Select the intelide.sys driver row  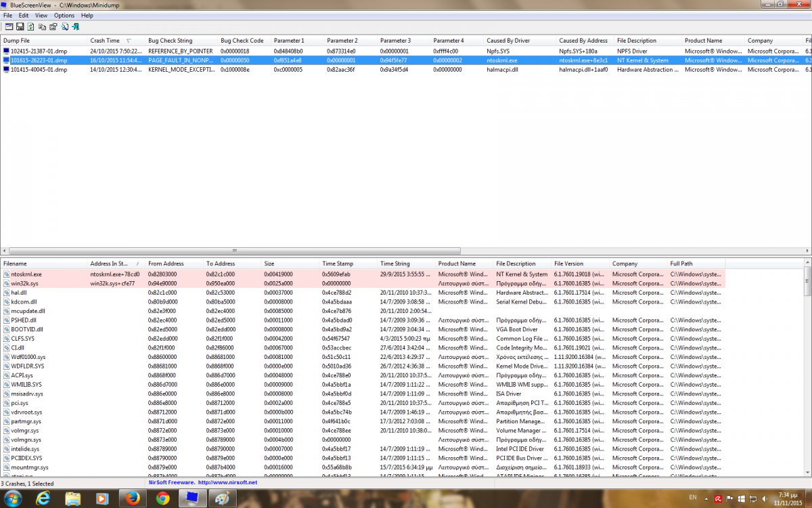(362, 448)
